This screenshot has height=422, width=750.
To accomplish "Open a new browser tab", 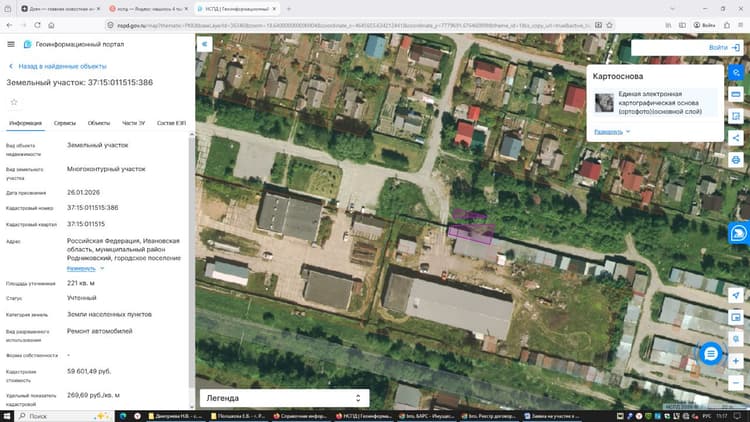I will pyautogui.click(x=288, y=9).
